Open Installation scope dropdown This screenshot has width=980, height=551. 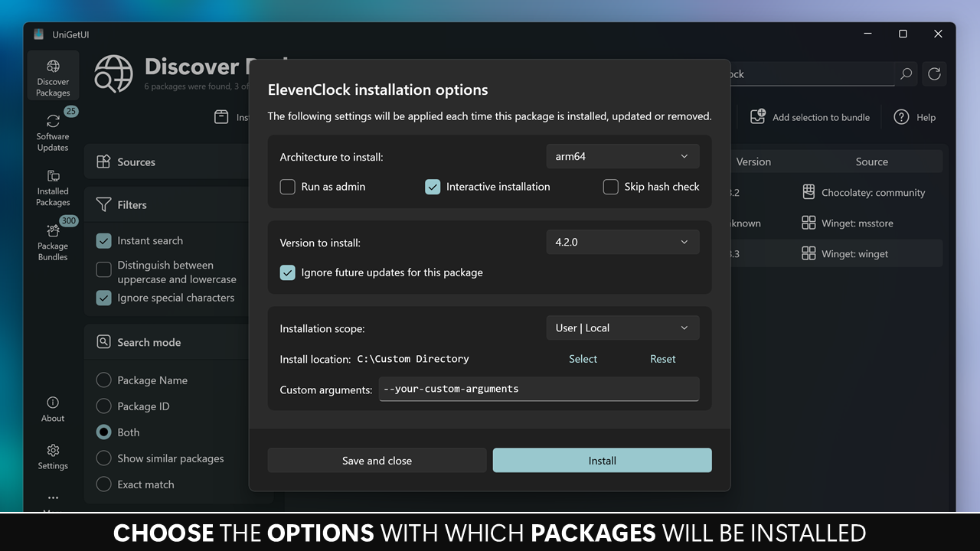click(x=622, y=328)
